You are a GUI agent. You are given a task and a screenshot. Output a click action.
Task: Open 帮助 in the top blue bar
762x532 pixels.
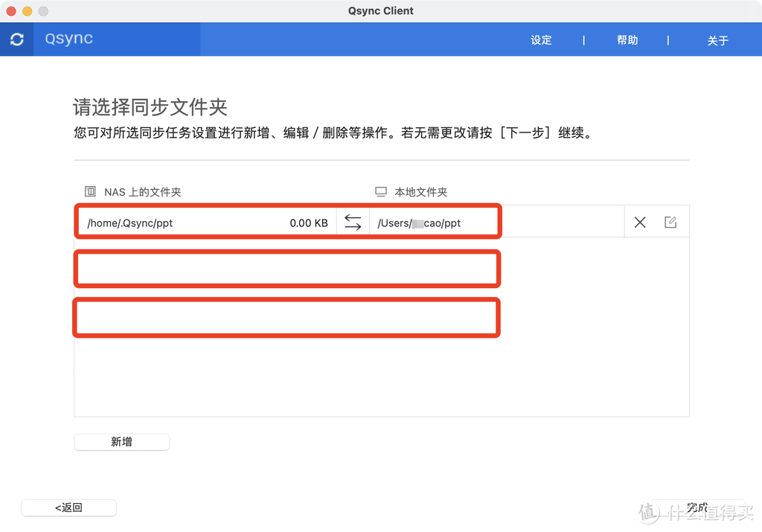[x=627, y=39]
